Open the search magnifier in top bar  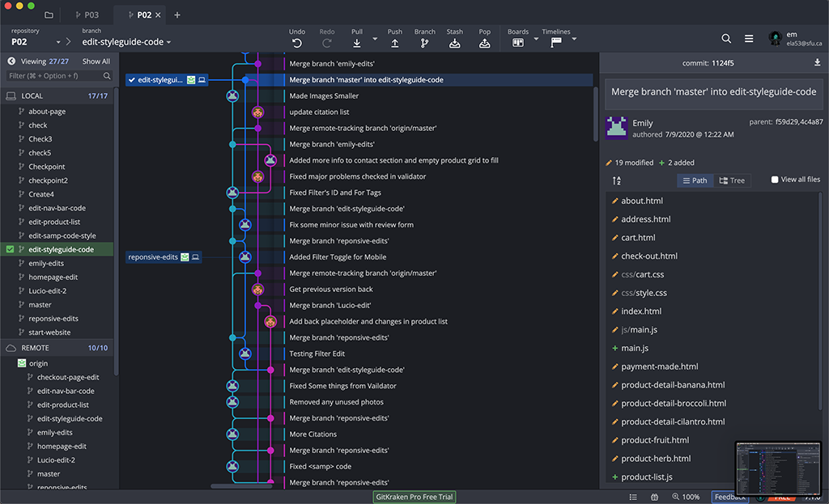point(726,39)
